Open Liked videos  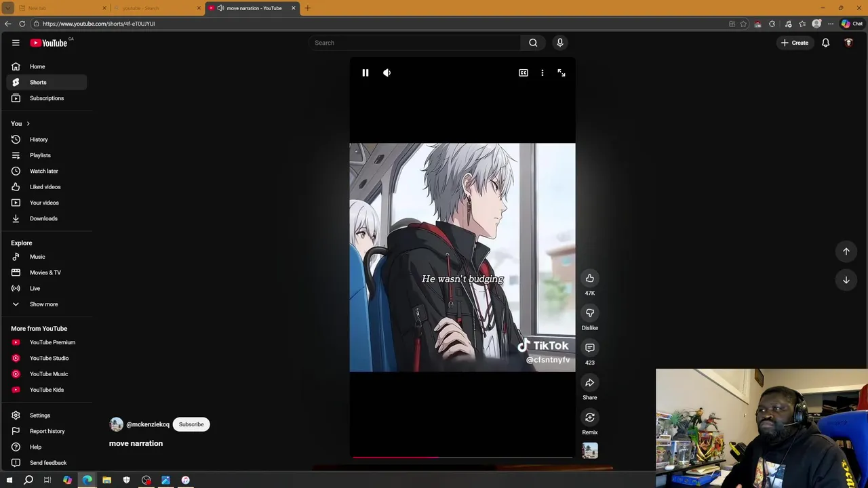[x=47, y=187]
